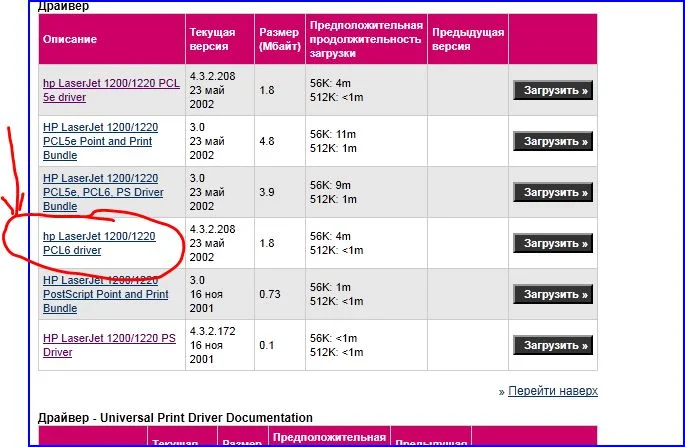Click the Драйвер - Universal Print Driver Documentation heading
685x447 pixels.
(175, 418)
